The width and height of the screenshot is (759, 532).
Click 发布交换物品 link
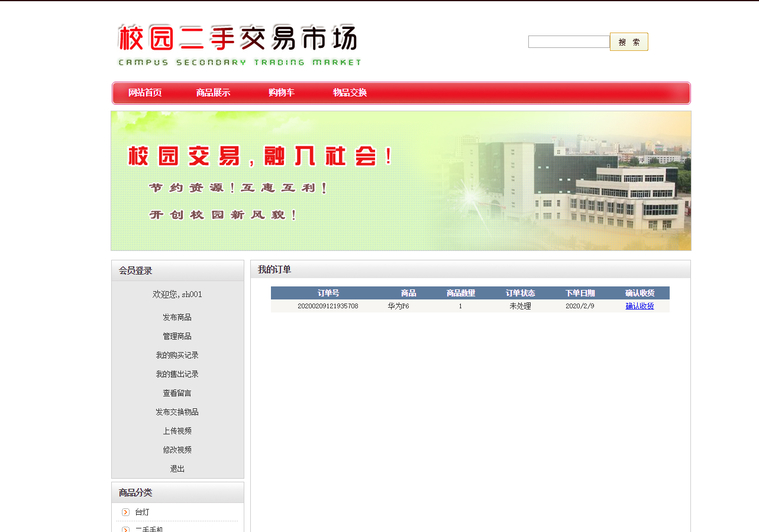pos(177,412)
